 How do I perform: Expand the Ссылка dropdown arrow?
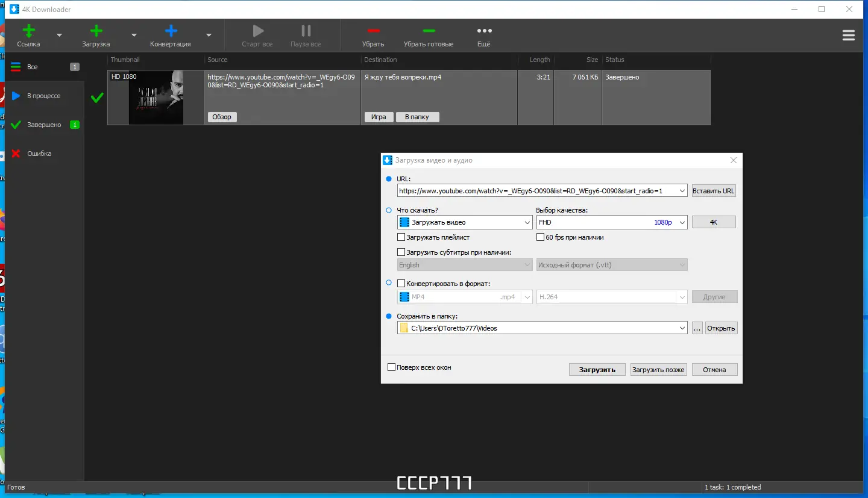(x=59, y=35)
